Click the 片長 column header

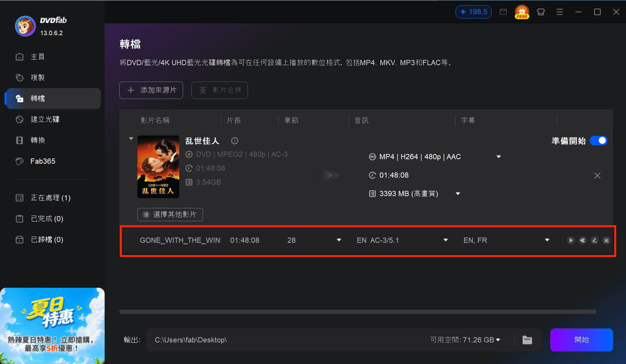[234, 120]
